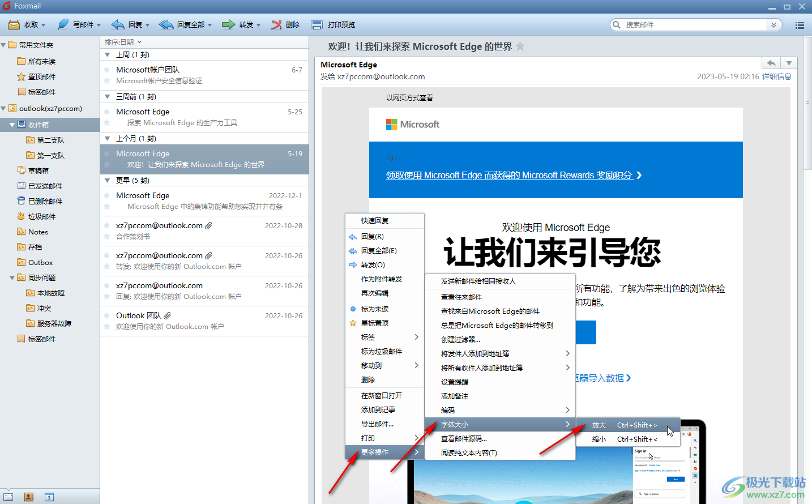This screenshot has width=812, height=504.
Task: Click the Microsoft logo in email body
Action: coord(412,124)
